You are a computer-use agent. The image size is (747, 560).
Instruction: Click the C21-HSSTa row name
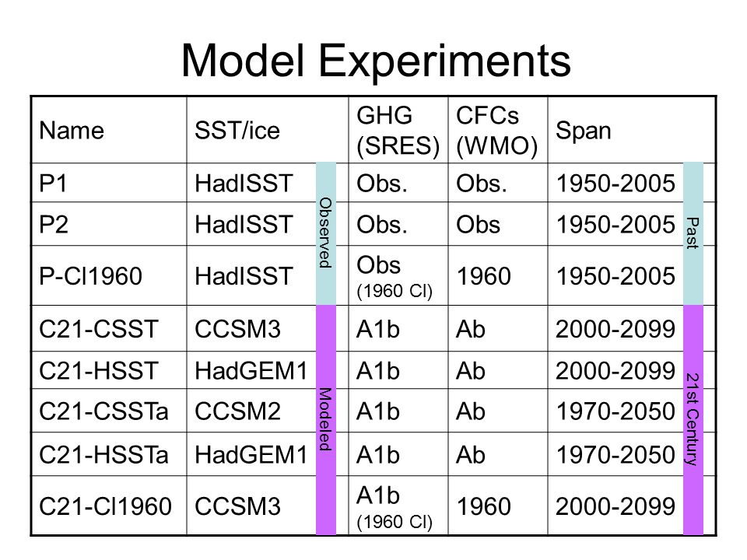point(103,455)
